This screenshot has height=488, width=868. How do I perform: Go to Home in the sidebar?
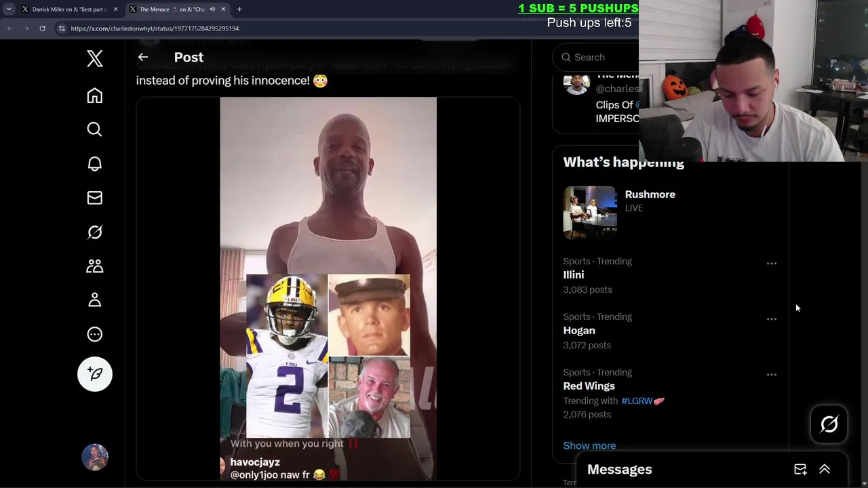[95, 96]
